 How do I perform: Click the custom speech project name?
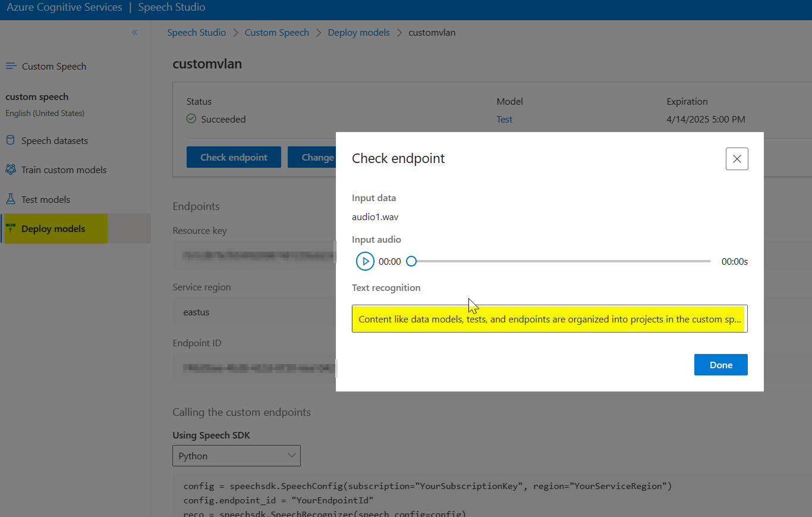click(37, 96)
